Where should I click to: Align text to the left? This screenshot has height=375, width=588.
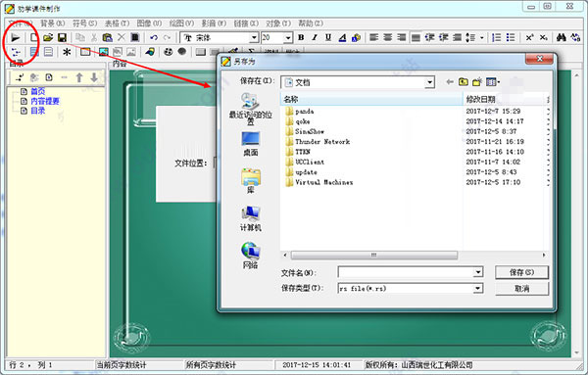pyautogui.click(x=373, y=37)
